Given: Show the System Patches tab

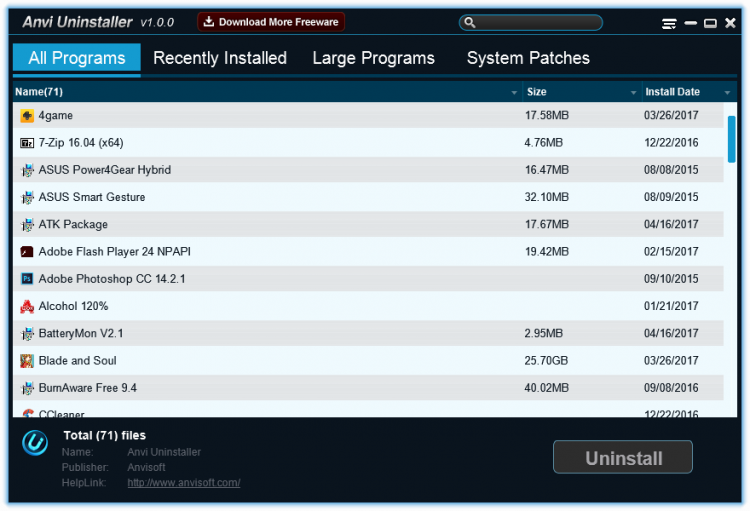Looking at the screenshot, I should click(x=528, y=58).
